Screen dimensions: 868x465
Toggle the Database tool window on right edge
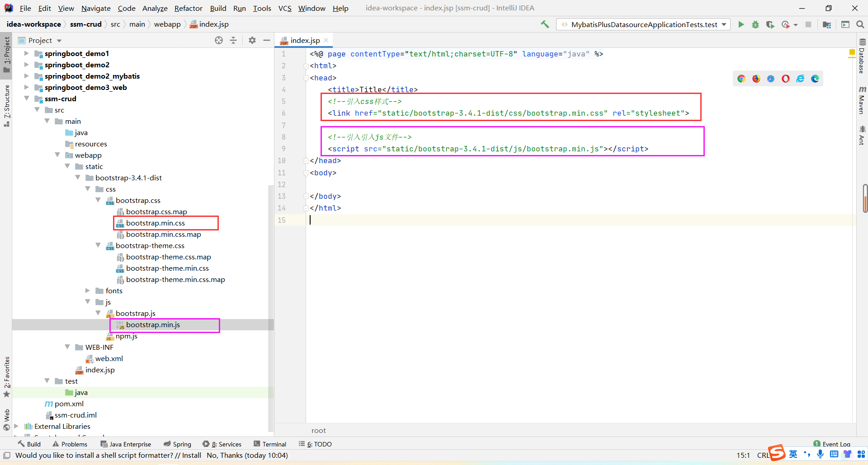pos(862,56)
